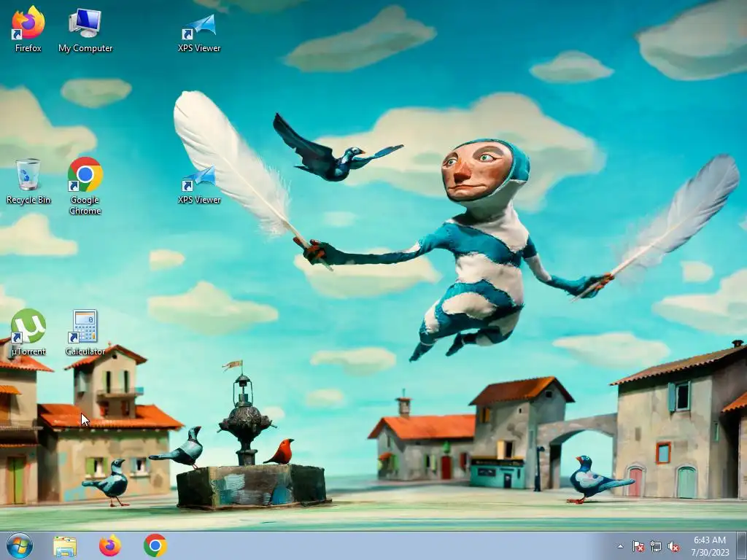Show hidden tray icons arrow

click(620, 547)
